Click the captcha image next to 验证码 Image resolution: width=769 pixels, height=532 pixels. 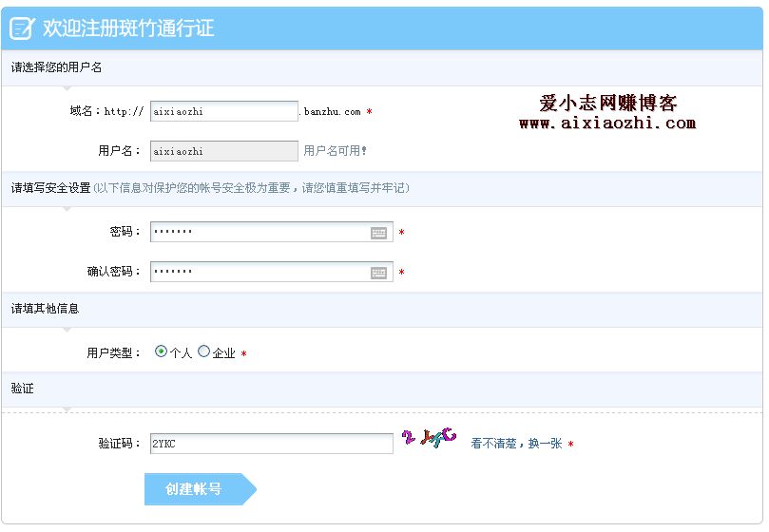pyautogui.click(x=429, y=437)
